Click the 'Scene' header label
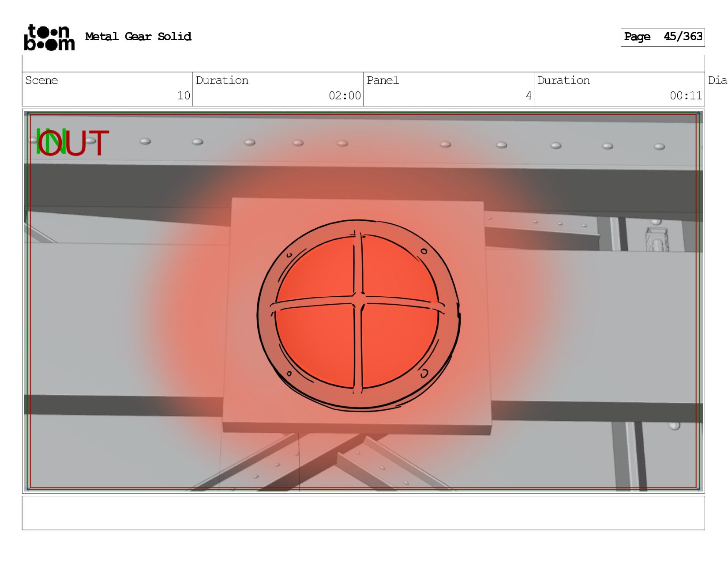Image resolution: width=728 pixels, height=563 pixels. (41, 80)
